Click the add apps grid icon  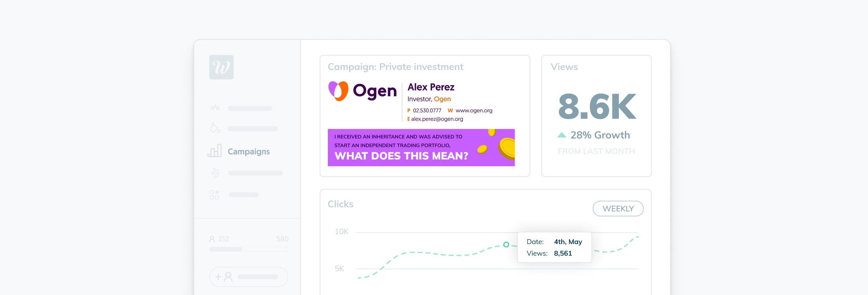click(214, 195)
